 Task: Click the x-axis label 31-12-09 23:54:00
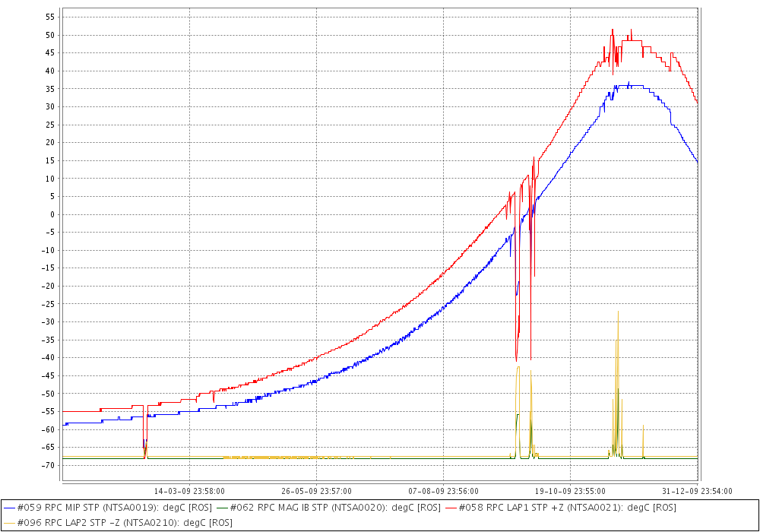click(697, 491)
